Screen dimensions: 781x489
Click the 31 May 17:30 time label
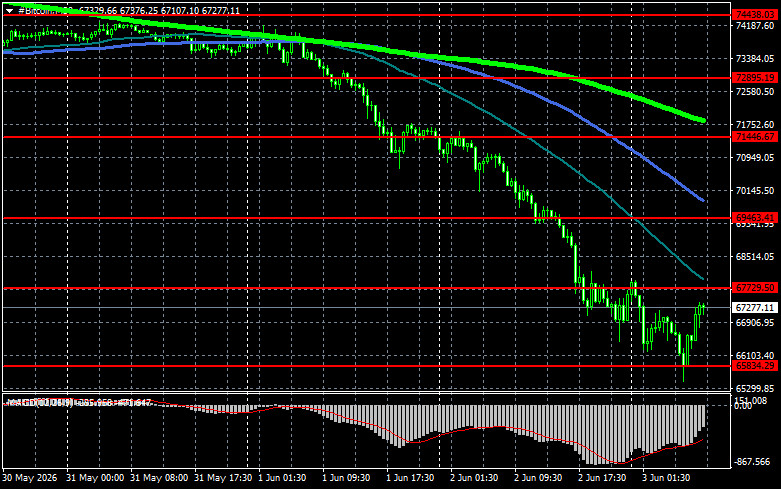tap(223, 478)
